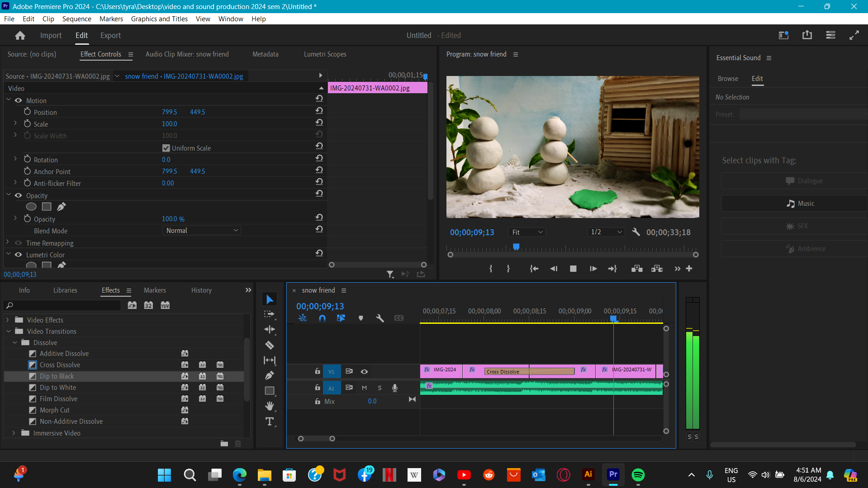
Task: Select the Selection tool arrow
Action: coord(270,299)
